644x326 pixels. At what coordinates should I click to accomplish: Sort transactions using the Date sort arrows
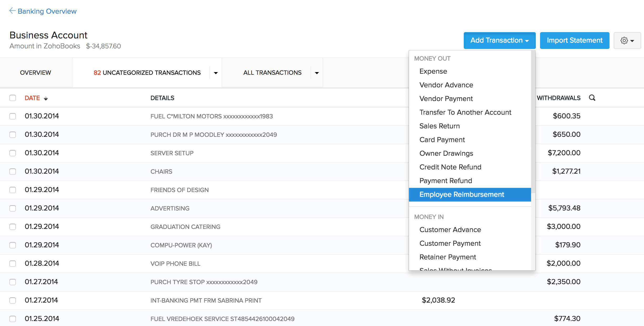(46, 98)
